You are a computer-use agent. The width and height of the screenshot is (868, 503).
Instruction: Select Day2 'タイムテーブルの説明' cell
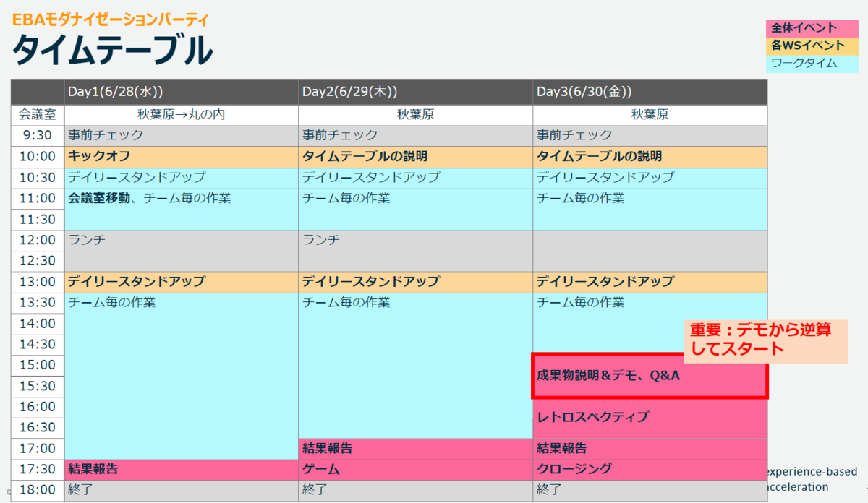(x=416, y=157)
